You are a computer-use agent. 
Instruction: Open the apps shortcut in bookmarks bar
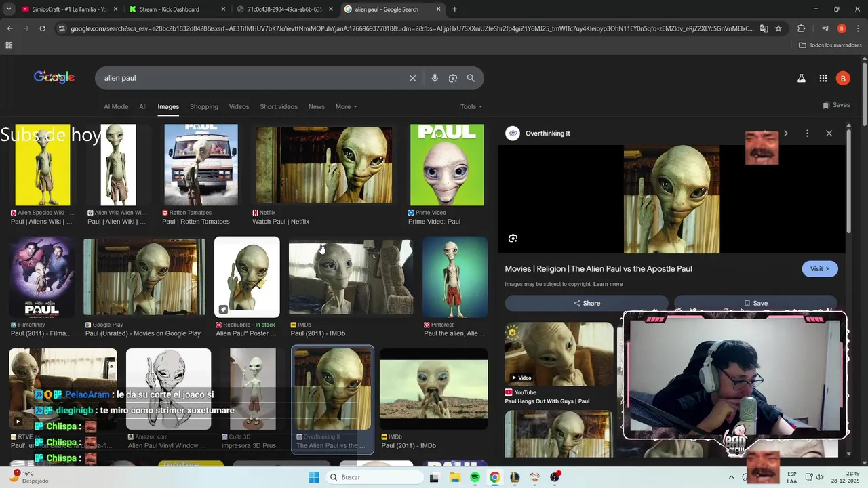[9, 45]
